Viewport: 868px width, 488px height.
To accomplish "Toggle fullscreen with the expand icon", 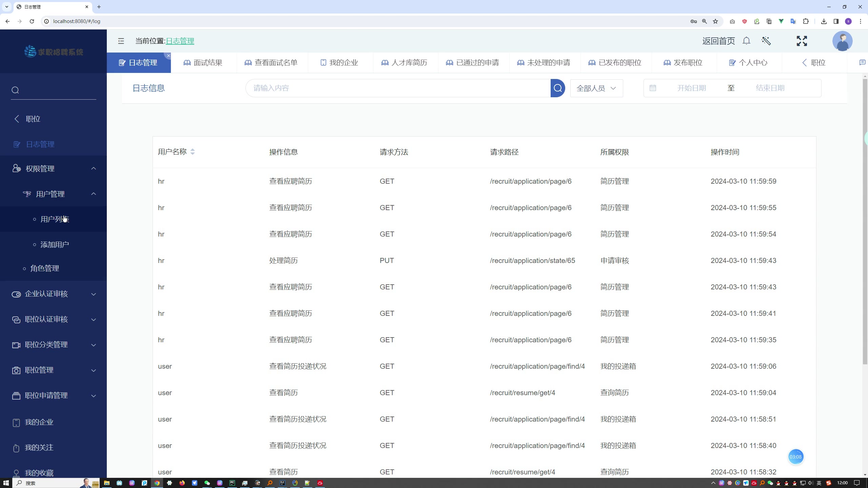I will point(802,41).
